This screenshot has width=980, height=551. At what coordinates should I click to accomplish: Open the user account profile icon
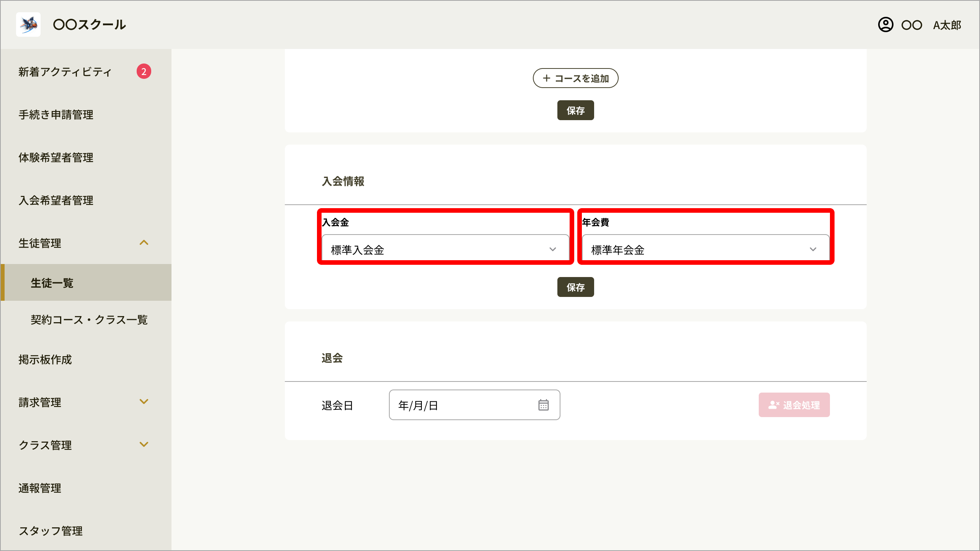885,25
